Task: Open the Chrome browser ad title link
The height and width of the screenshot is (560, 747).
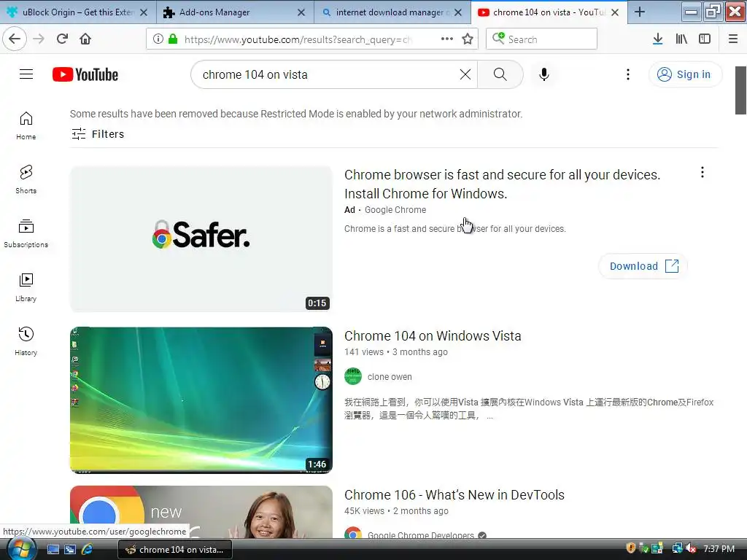Action: point(502,184)
